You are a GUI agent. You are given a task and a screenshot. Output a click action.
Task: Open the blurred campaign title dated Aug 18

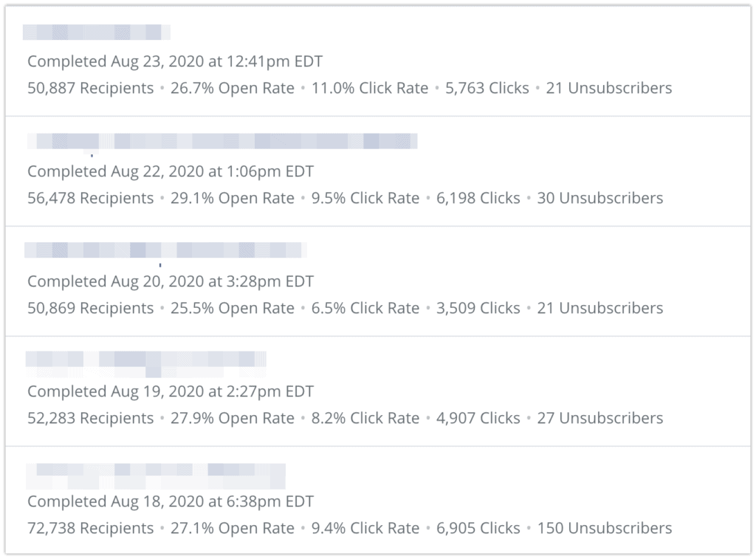pos(156,476)
